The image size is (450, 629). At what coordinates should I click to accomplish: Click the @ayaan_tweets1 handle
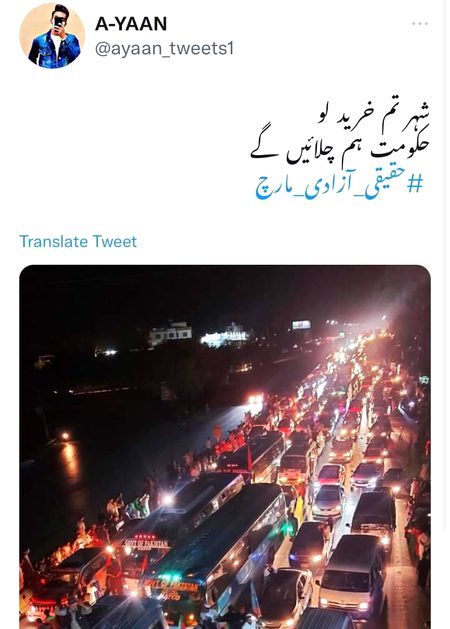coord(164,49)
